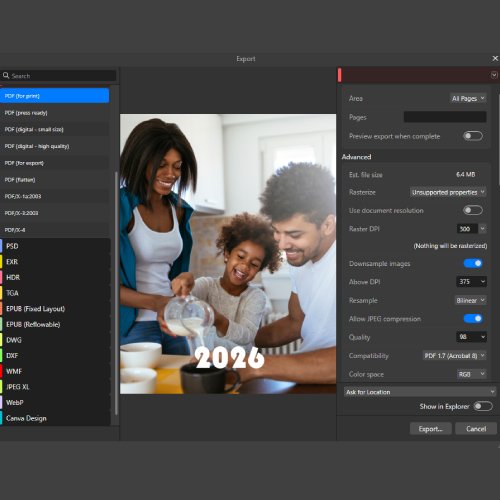Toggle Preview export when complete
500x500 pixels.
tap(473, 136)
